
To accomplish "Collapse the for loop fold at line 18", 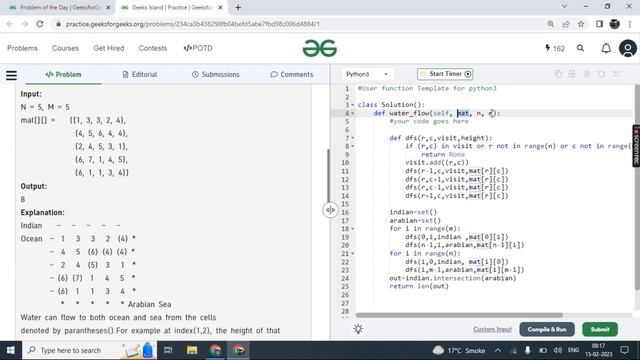I will coord(353,229).
